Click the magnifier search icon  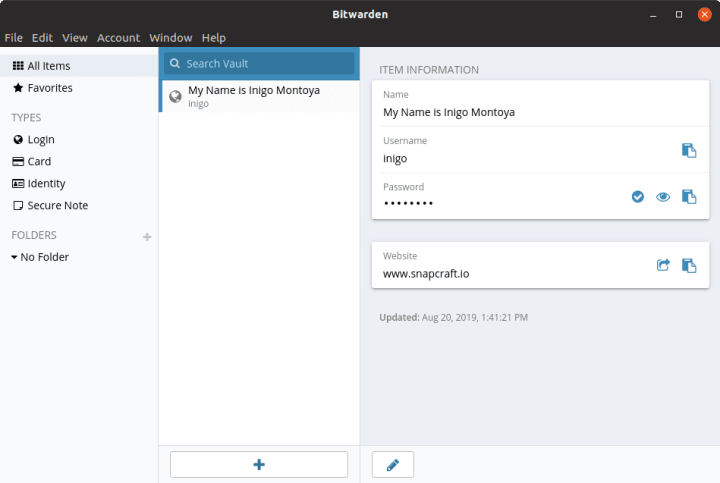[175, 63]
